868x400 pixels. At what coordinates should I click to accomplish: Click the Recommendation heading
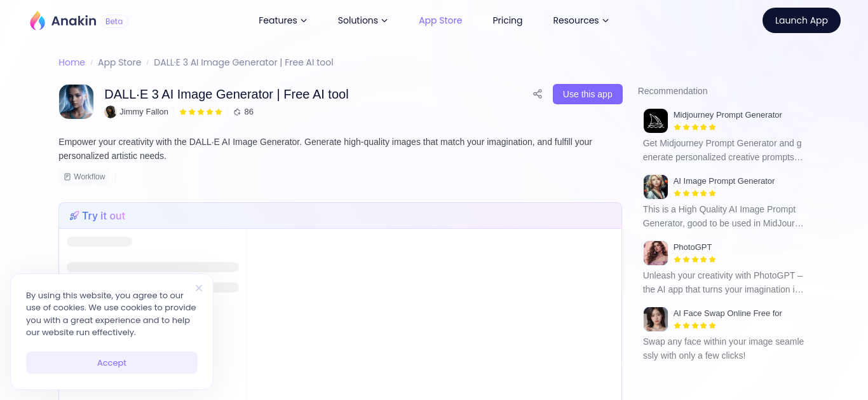(x=672, y=91)
